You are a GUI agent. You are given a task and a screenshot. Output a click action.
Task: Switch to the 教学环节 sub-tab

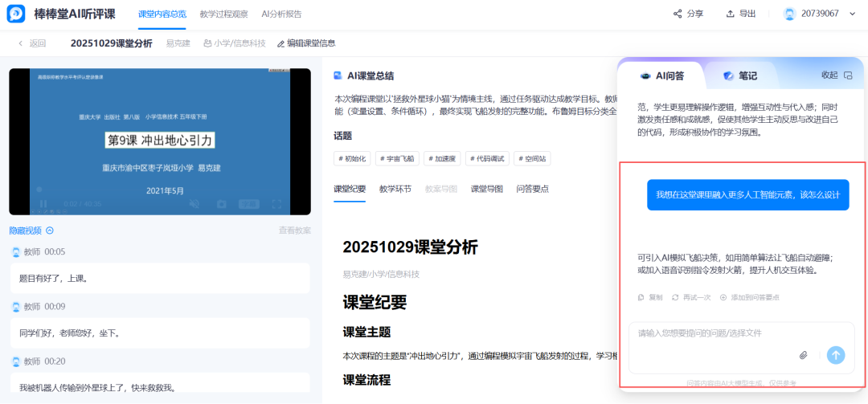click(x=395, y=189)
